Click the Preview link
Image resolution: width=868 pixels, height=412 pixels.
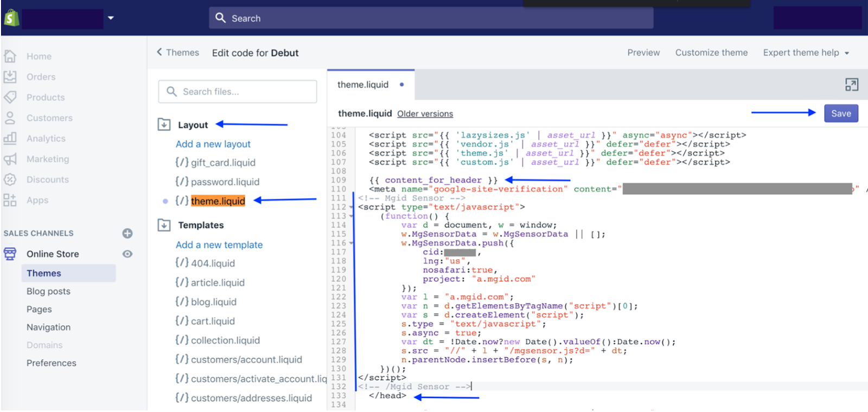tap(643, 53)
